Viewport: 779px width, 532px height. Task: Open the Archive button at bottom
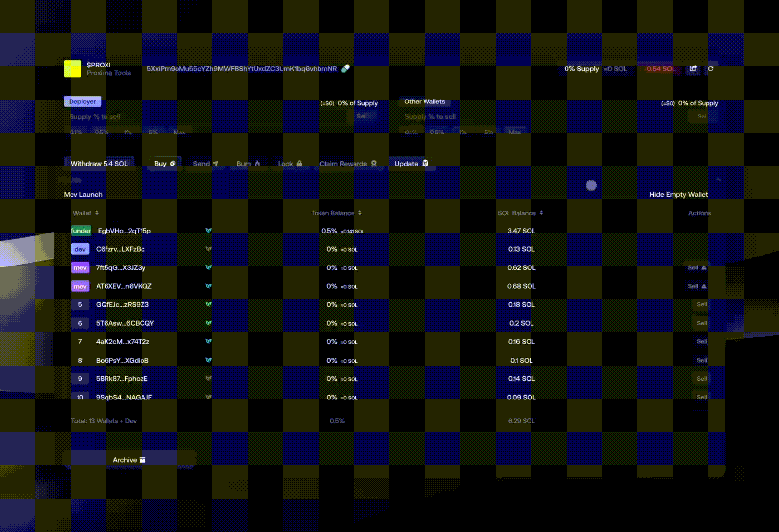(129, 460)
